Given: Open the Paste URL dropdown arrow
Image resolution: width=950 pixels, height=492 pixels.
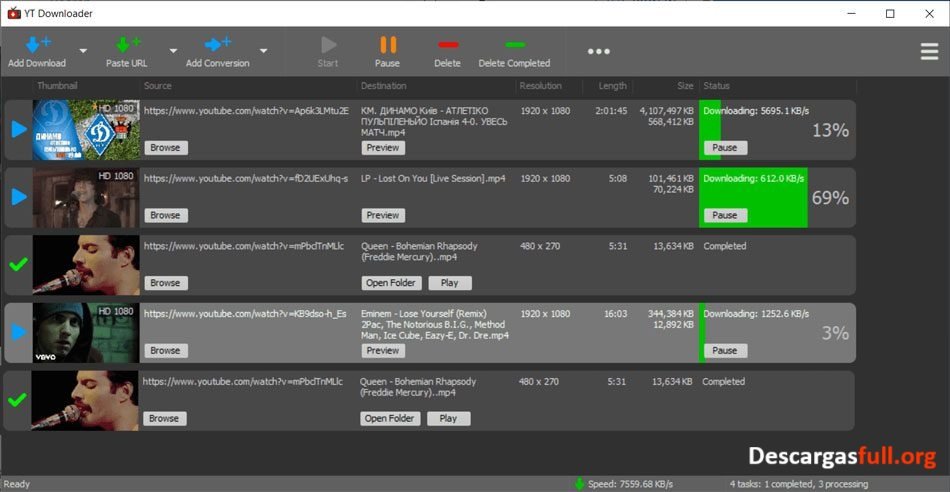Looking at the screenshot, I should click(x=173, y=51).
